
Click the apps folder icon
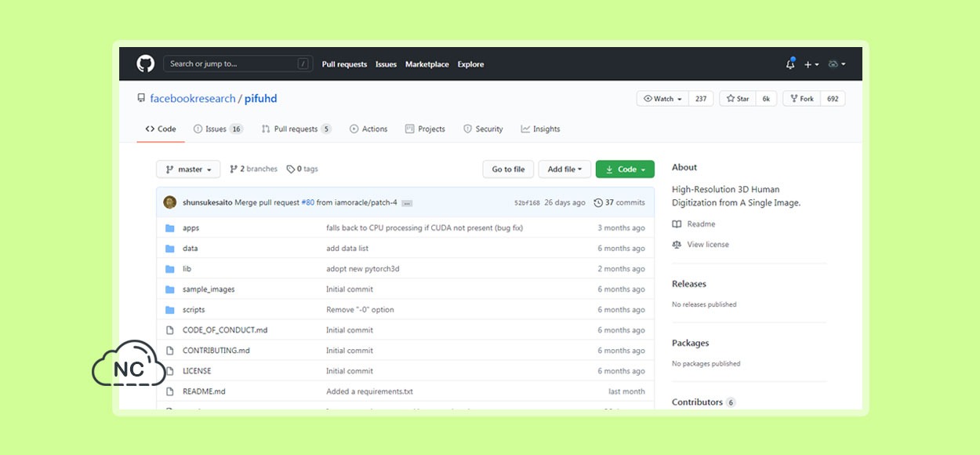[169, 228]
